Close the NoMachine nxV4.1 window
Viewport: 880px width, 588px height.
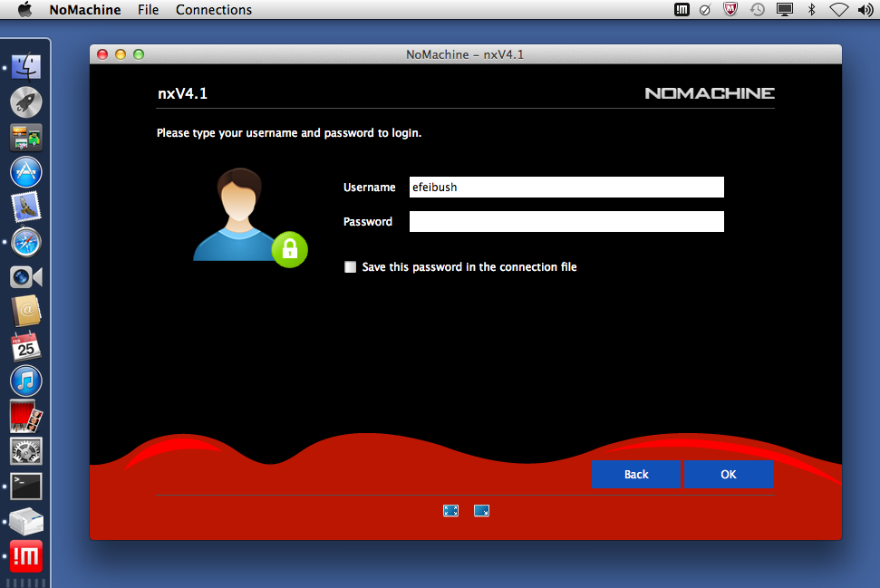click(x=102, y=53)
